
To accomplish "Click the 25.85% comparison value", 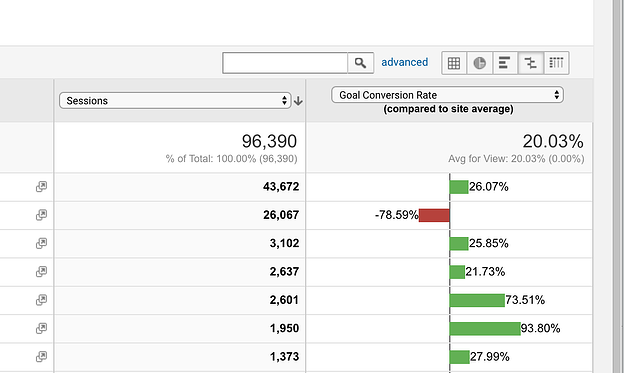I will 489,243.
